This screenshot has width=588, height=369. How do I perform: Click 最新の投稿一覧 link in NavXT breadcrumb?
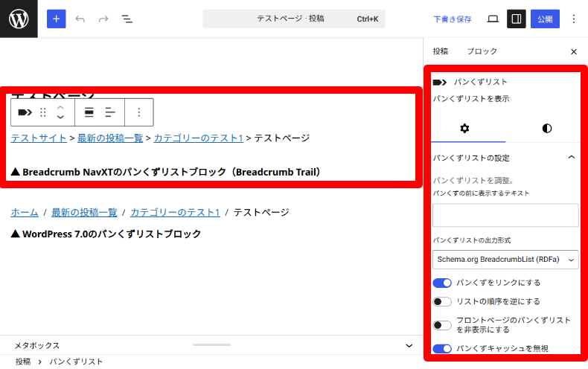pyautogui.click(x=110, y=138)
